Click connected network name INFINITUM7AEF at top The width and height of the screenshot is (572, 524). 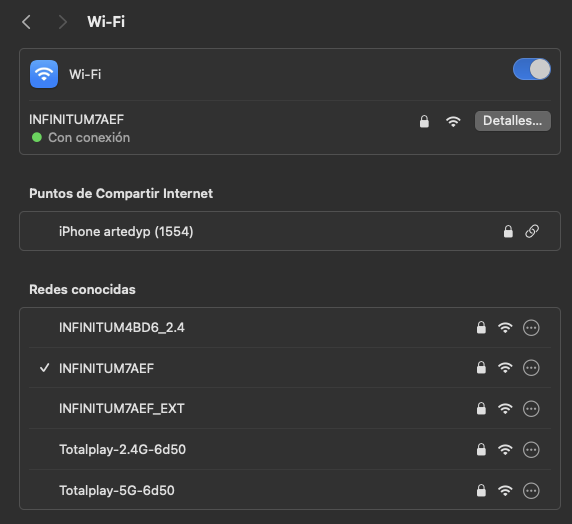(x=77, y=119)
